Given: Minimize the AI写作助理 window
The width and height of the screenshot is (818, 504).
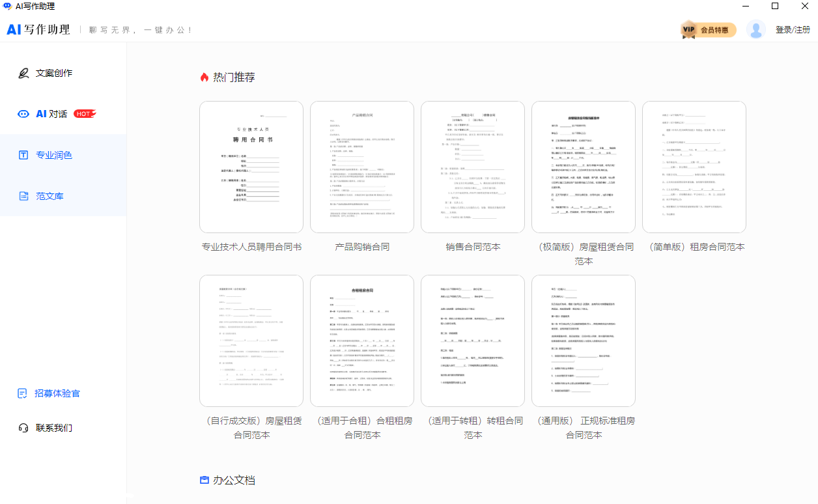Looking at the screenshot, I should tap(744, 6).
